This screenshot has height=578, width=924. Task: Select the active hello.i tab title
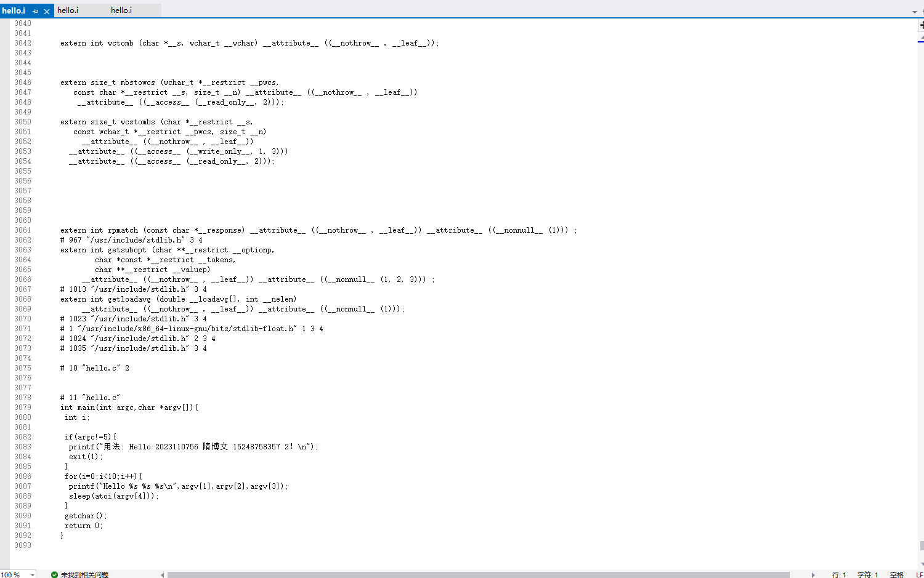pos(14,10)
